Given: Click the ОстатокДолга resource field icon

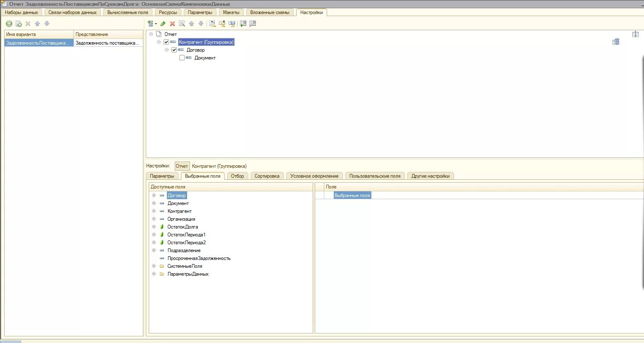Looking at the screenshot, I should [x=162, y=227].
